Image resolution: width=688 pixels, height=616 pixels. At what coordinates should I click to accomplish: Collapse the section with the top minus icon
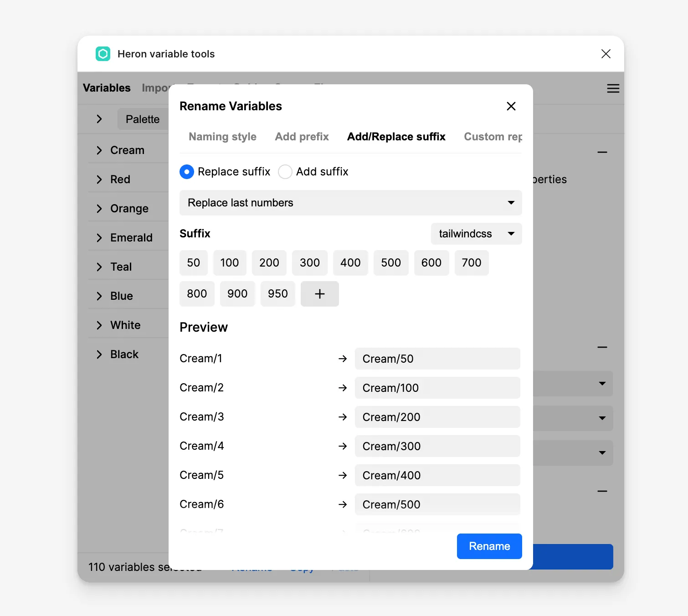click(x=602, y=152)
